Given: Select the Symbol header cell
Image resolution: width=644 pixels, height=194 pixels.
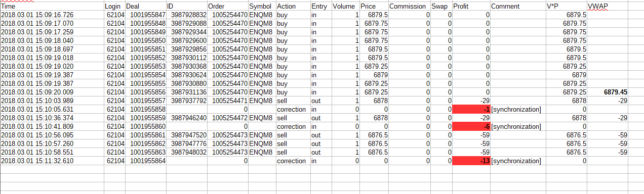Looking at the screenshot, I should pyautogui.click(x=262, y=7).
